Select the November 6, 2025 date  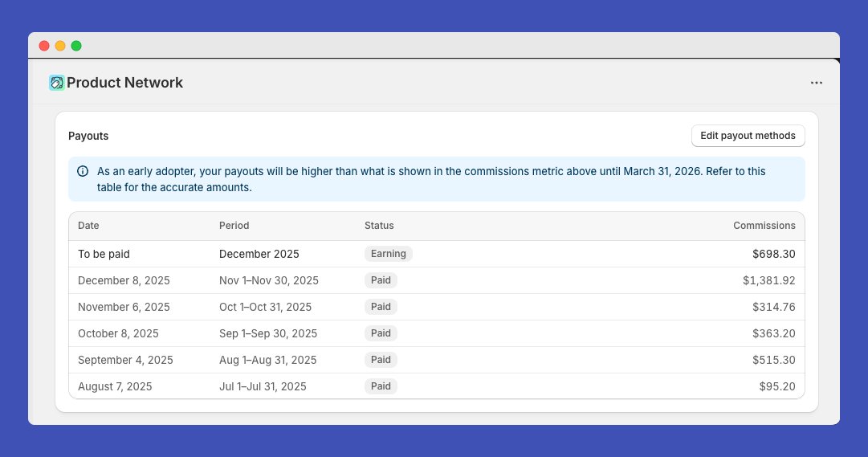point(124,308)
